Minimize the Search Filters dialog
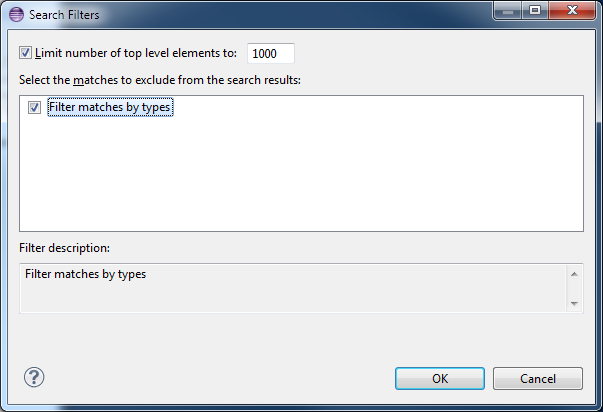 pos(508,10)
